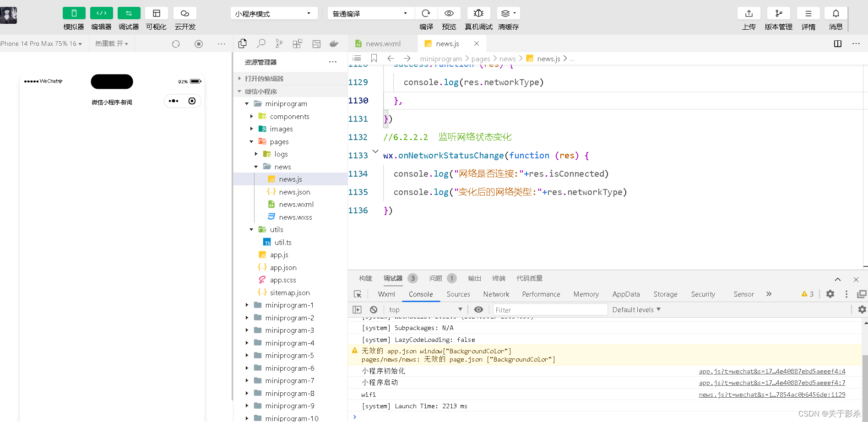Toggle the simulator panel button
This screenshot has width=868, height=422.
pyautogui.click(x=74, y=13)
